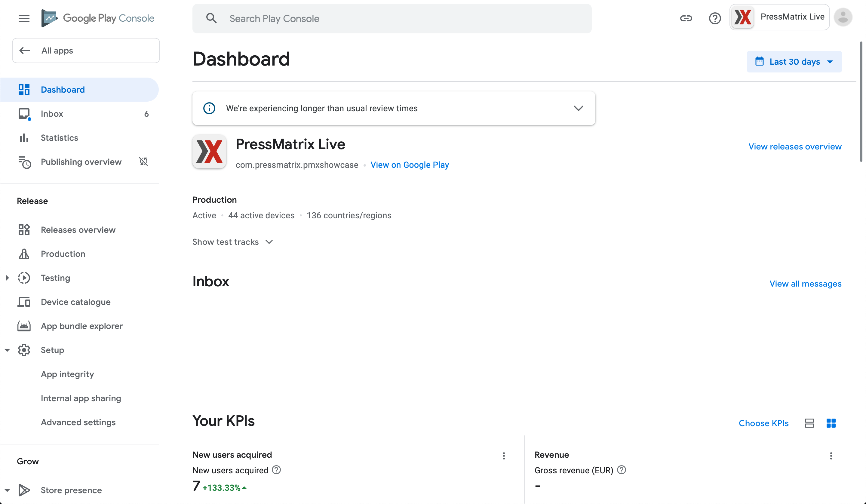The width and height of the screenshot is (866, 504).
Task: Open Gross revenue help tooltip icon
Action: pyautogui.click(x=621, y=470)
